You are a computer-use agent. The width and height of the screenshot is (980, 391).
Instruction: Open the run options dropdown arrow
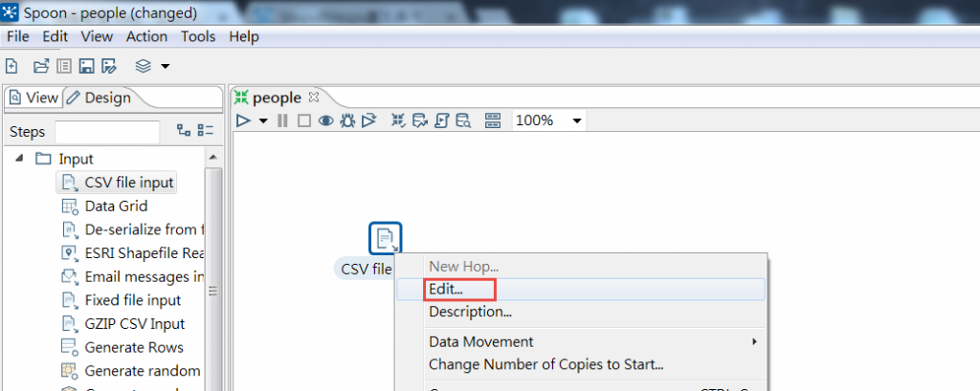(263, 121)
